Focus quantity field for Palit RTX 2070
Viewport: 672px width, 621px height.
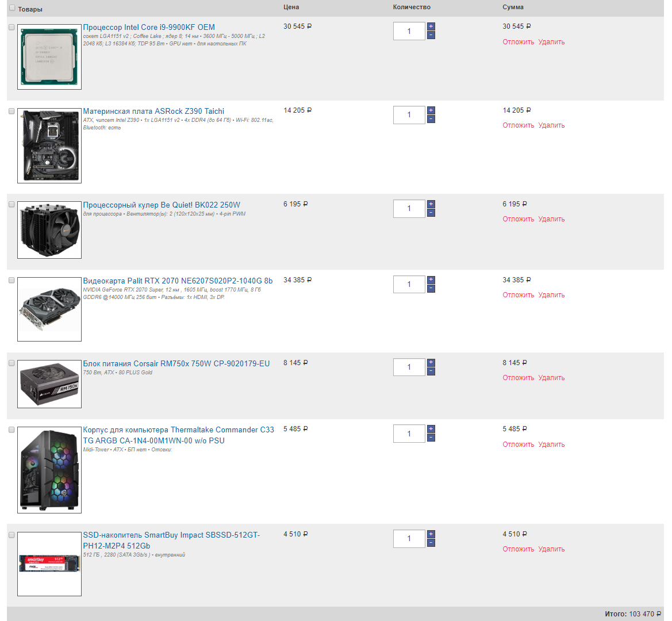click(x=409, y=285)
